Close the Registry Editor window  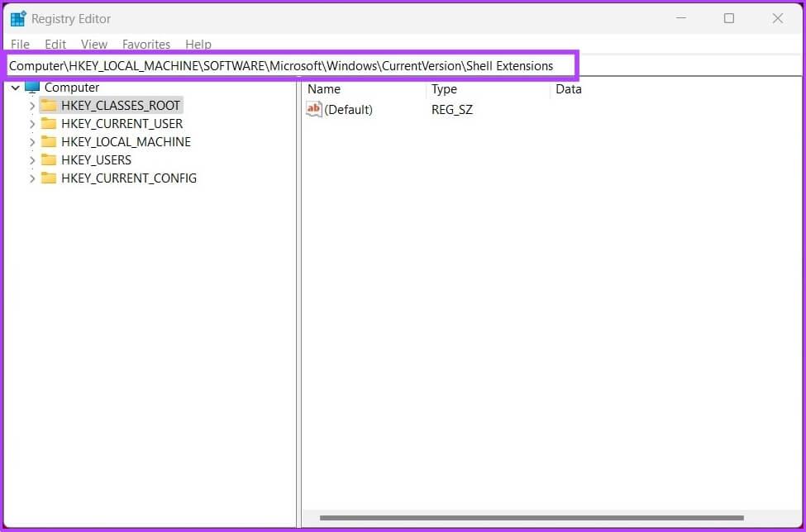[x=778, y=18]
